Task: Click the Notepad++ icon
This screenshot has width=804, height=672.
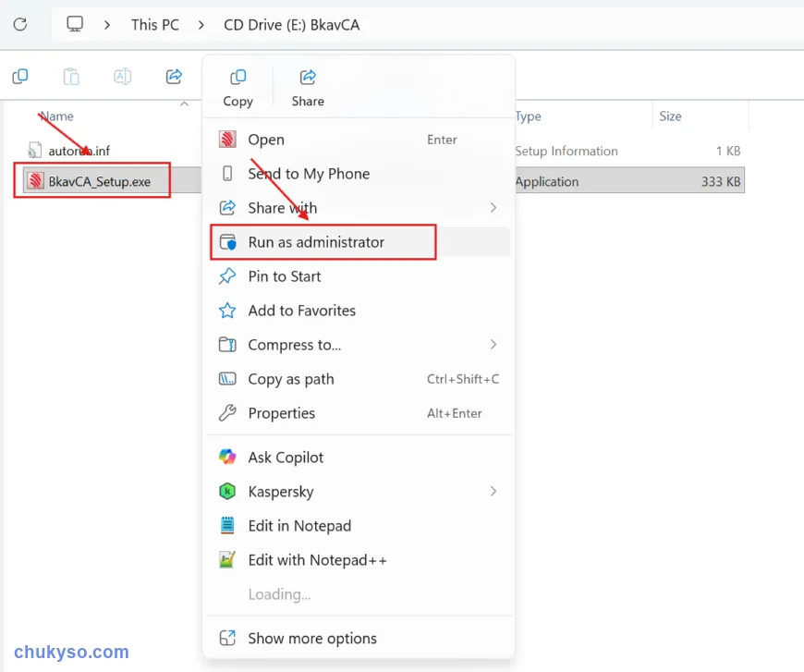Action: 227,559
